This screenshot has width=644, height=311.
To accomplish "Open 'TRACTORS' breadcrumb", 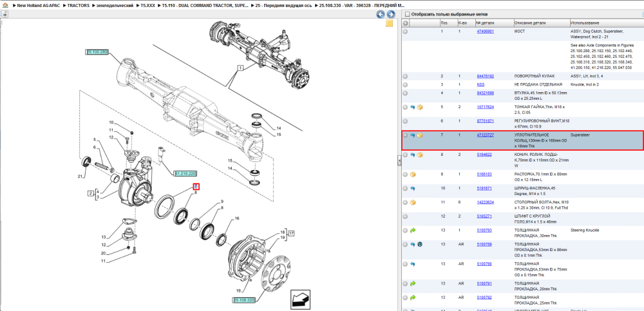I will click(78, 6).
